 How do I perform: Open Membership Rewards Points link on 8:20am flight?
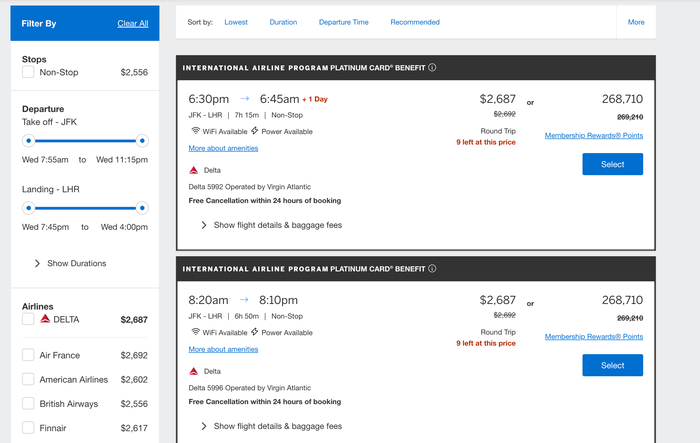click(x=594, y=336)
